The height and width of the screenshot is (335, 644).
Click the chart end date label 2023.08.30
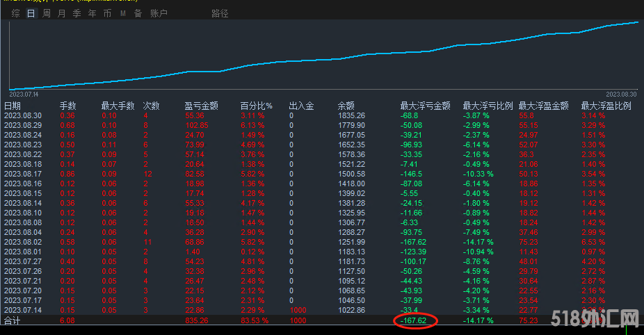point(621,95)
